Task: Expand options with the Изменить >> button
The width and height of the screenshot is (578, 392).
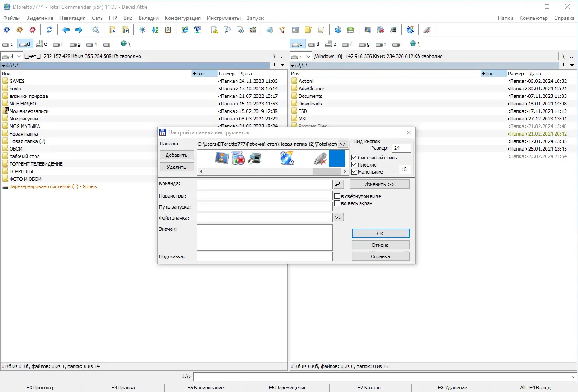Action: pos(380,184)
